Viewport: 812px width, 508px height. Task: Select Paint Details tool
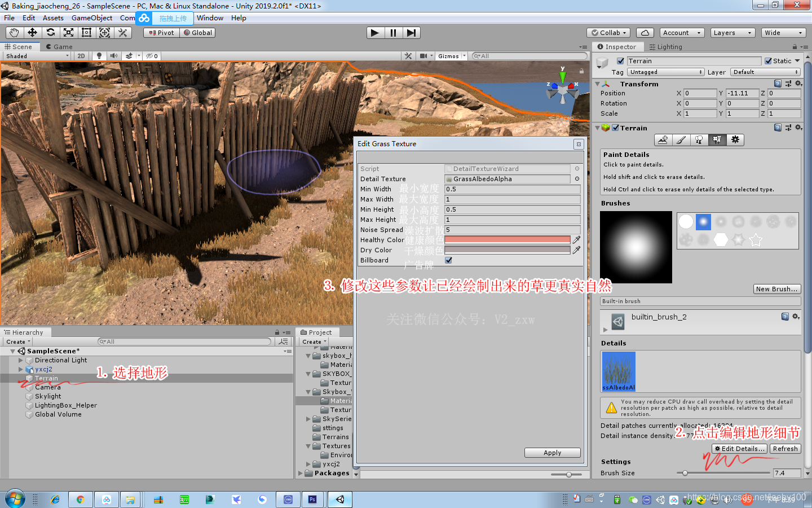(x=717, y=139)
